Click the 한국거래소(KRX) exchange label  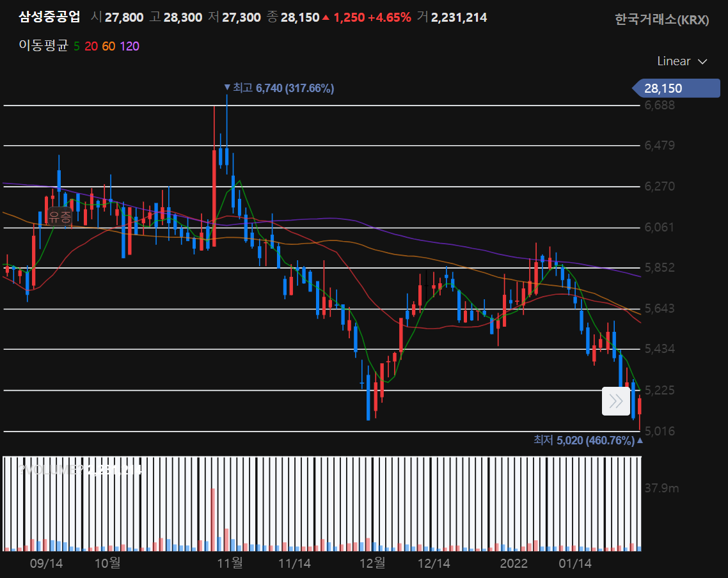[662, 20]
